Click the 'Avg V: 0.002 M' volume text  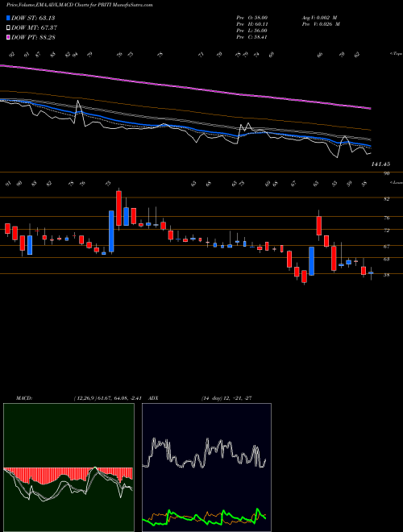click(319, 18)
